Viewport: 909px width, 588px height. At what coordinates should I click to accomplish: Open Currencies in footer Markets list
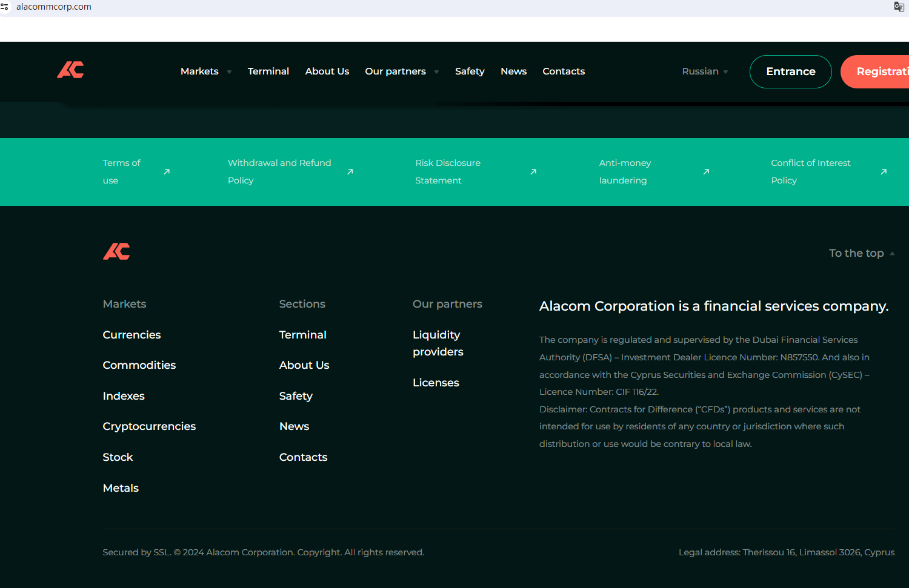pyautogui.click(x=132, y=335)
